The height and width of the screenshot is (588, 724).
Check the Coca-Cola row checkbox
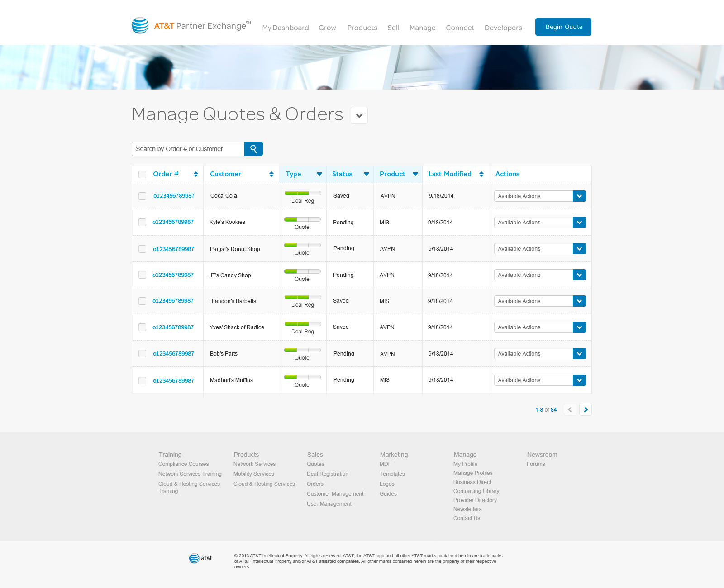tap(143, 196)
